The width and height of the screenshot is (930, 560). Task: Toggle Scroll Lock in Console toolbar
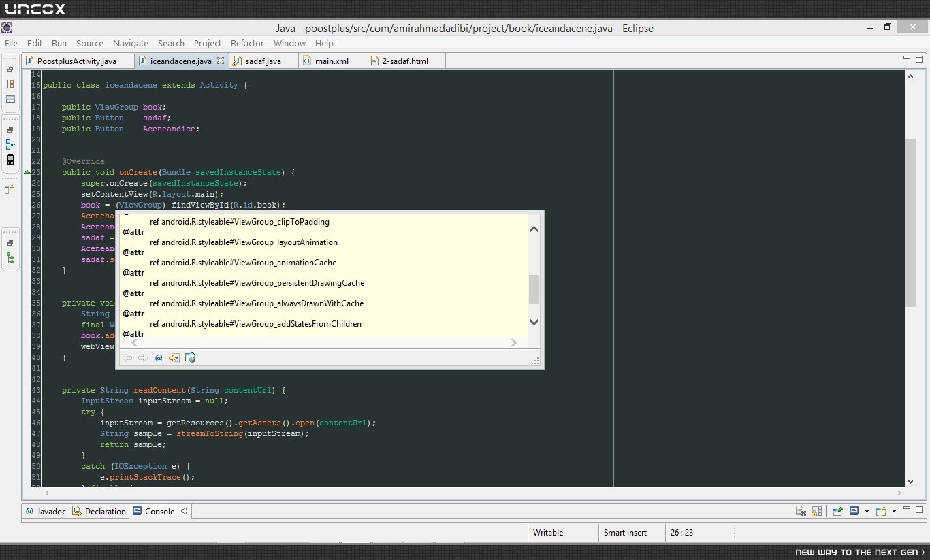817,511
